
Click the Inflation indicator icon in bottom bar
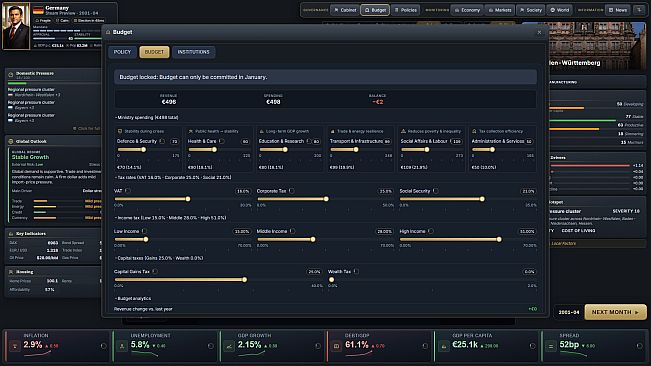[x=15, y=346]
